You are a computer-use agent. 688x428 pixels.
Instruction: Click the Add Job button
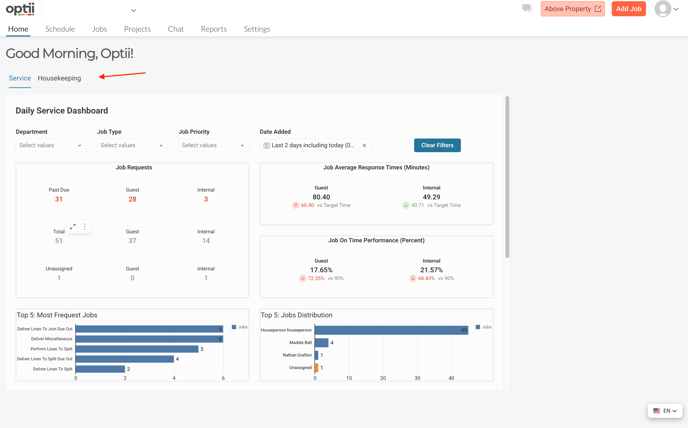pyautogui.click(x=628, y=9)
